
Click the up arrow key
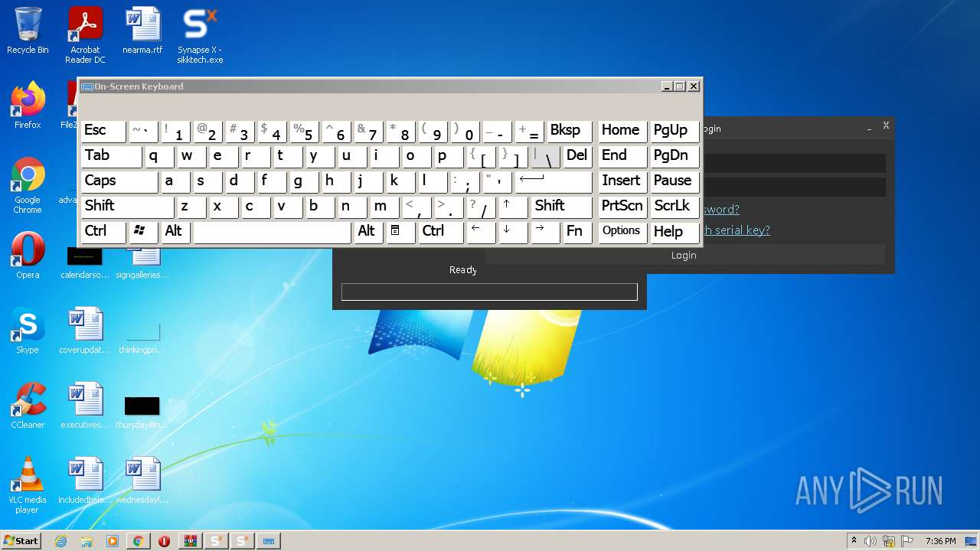(x=513, y=207)
